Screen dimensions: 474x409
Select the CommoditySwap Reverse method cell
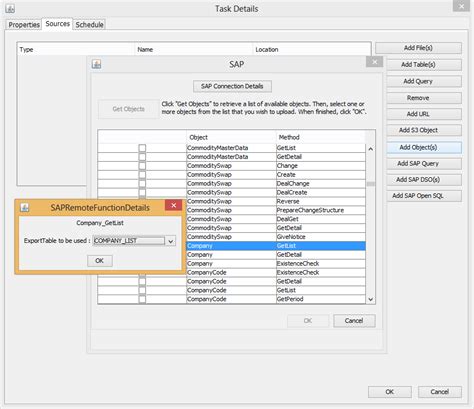(x=321, y=201)
